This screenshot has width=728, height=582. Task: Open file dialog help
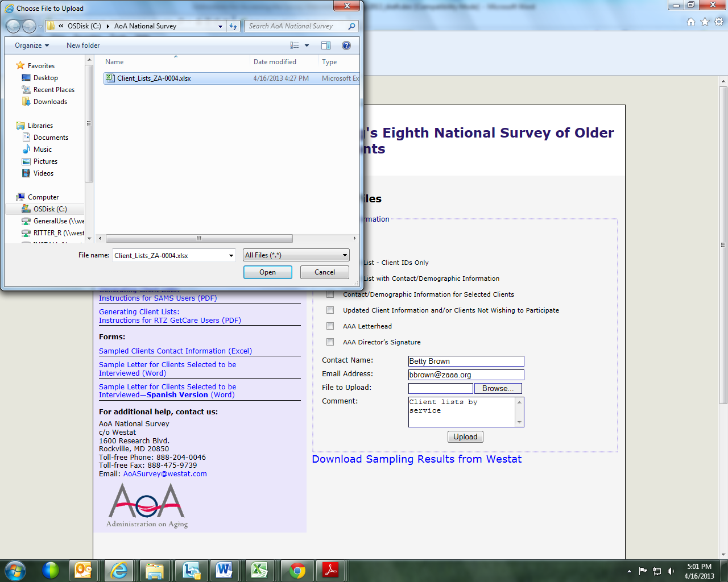346,45
